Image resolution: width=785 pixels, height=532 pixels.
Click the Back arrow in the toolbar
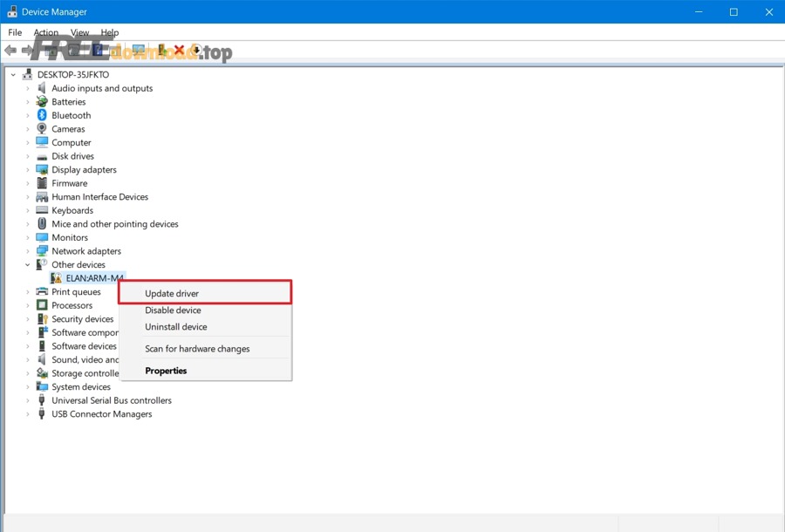(x=10, y=50)
